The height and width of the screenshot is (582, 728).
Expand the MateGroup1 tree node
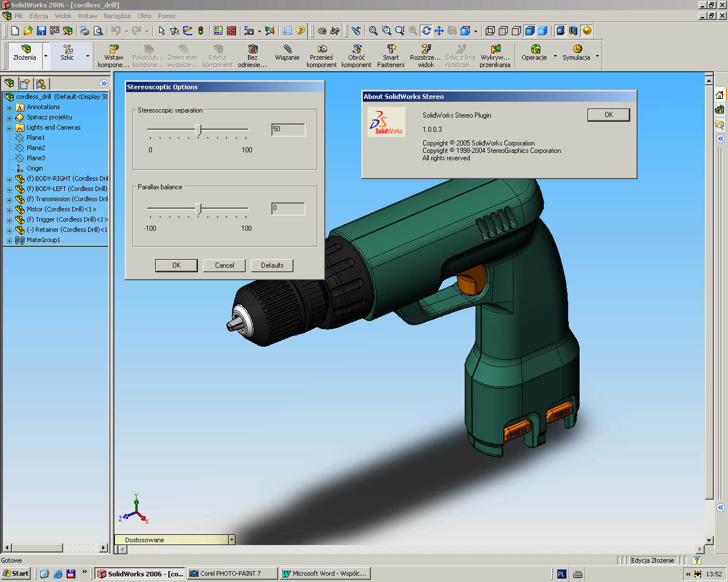[x=9, y=240]
